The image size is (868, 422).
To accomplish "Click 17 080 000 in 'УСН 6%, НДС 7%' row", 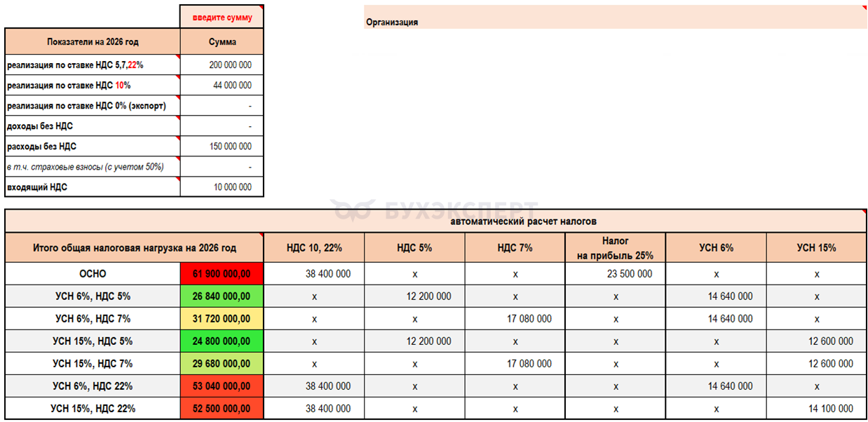I will [x=515, y=319].
